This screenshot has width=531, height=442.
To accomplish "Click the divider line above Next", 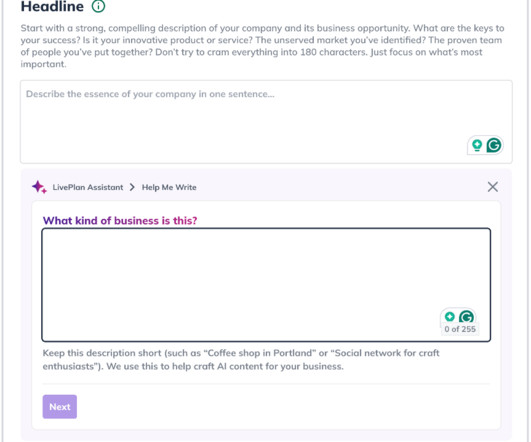I will click(266, 384).
